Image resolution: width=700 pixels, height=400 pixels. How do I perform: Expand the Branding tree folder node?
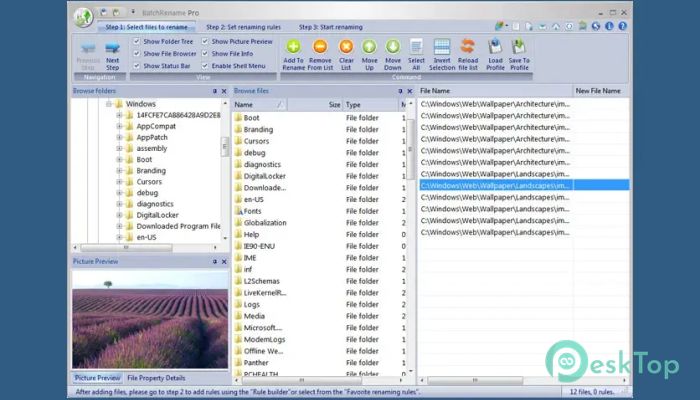(x=119, y=171)
